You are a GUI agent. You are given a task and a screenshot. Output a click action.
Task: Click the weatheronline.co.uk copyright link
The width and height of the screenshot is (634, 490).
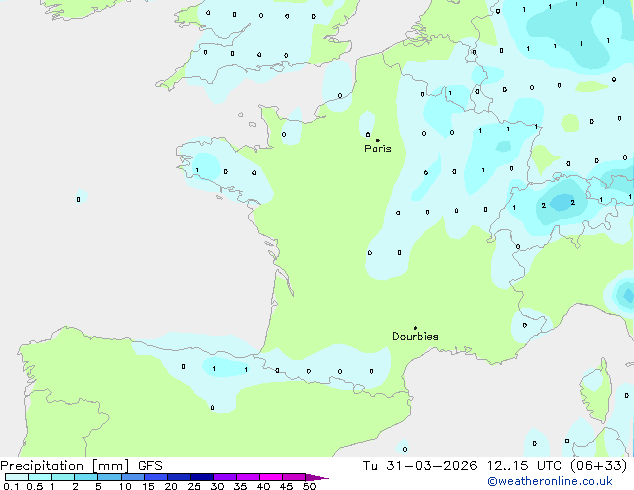tap(550, 481)
